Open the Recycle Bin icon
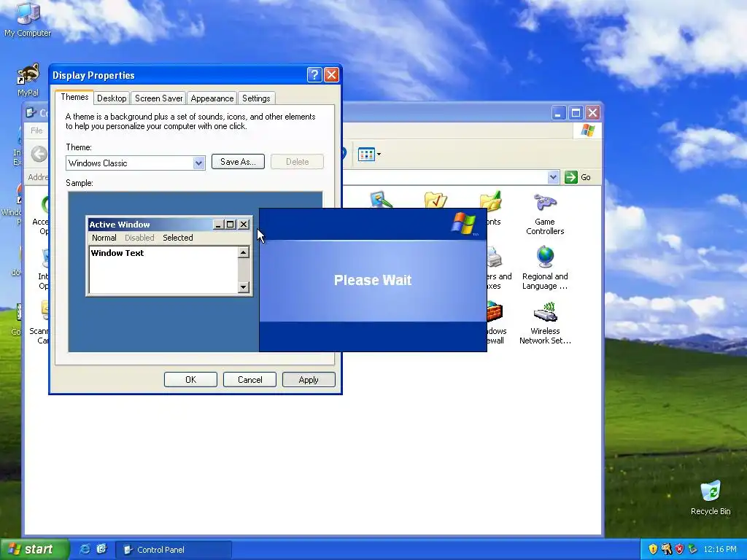 [x=711, y=498]
